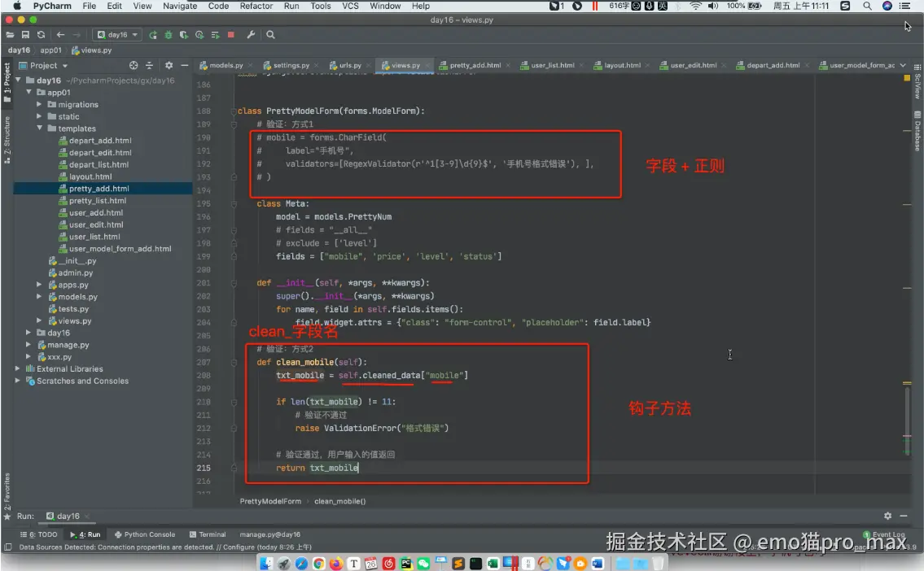
Task: Start debugging with the green bug icon
Action: click(169, 35)
